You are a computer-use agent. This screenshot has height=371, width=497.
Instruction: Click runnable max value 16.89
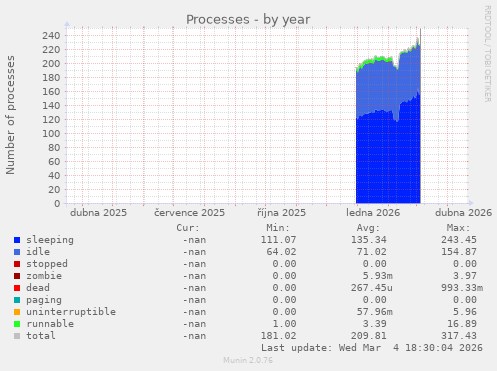point(462,324)
